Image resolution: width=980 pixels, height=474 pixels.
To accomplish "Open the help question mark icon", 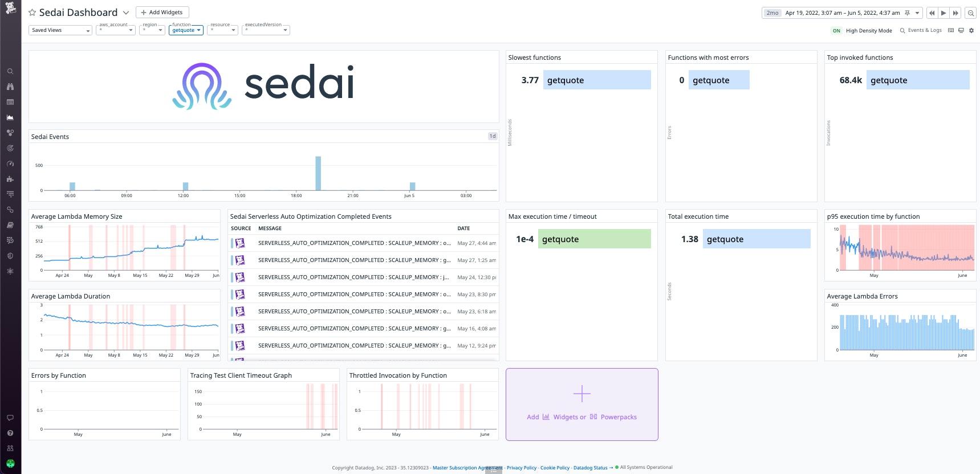I will coord(10,433).
